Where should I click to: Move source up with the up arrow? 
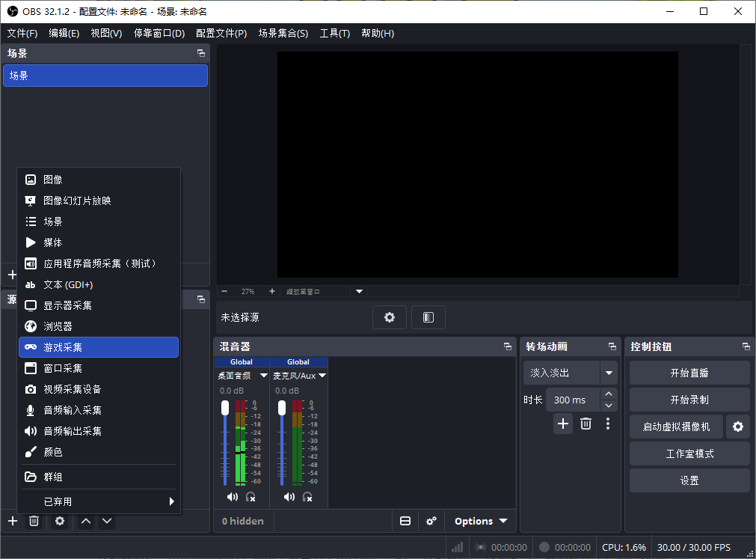tap(86, 521)
